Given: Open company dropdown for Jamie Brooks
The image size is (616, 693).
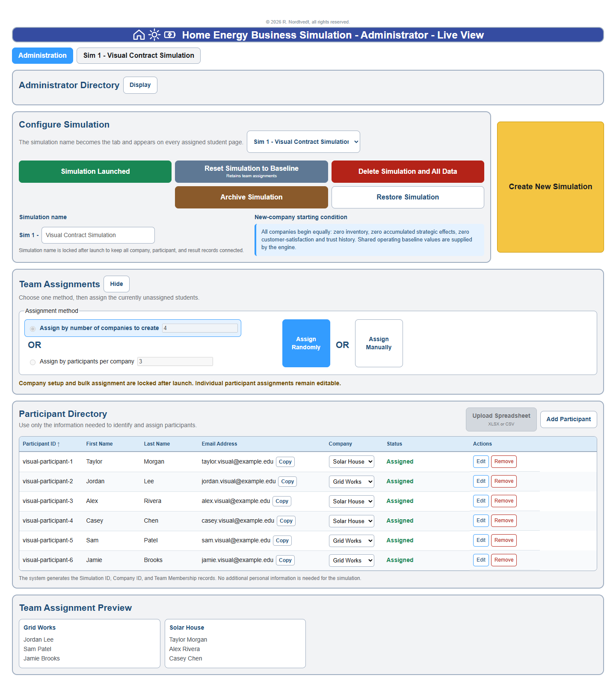Looking at the screenshot, I should click(351, 560).
